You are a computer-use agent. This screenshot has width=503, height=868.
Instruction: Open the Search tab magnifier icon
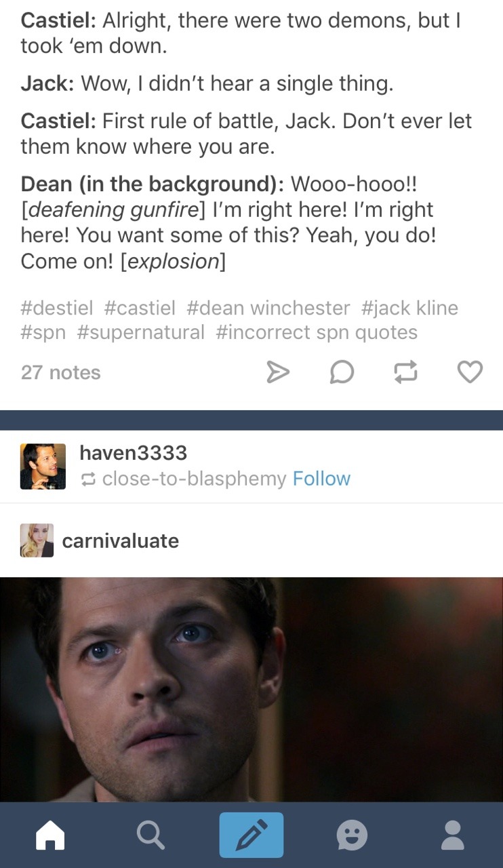150,835
